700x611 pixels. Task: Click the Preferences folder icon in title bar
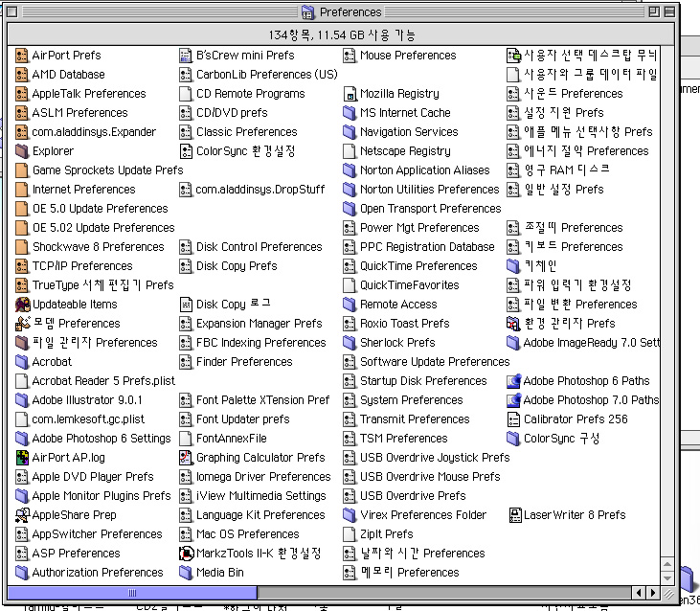pyautogui.click(x=308, y=12)
